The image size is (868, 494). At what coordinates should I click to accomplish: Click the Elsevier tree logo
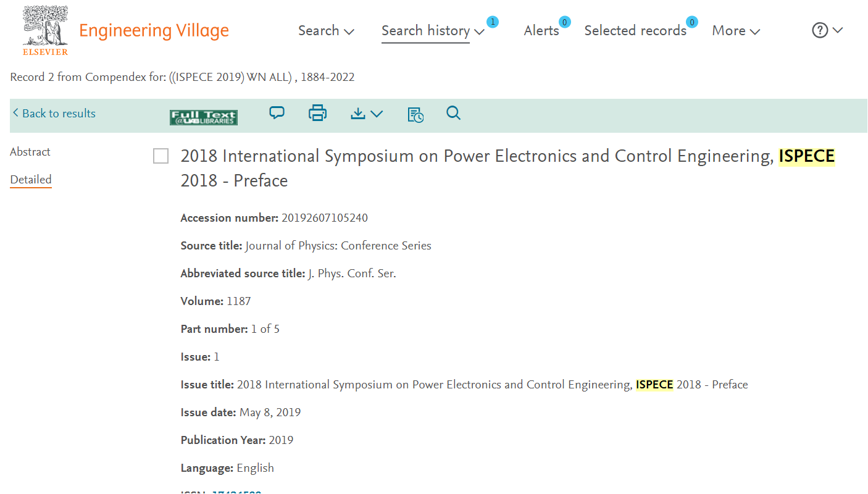coord(45,31)
